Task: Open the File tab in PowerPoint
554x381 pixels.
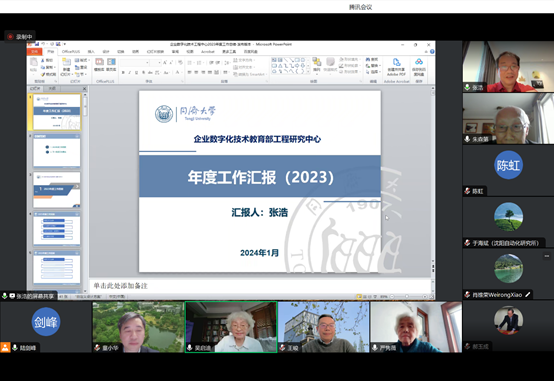Action: [34, 52]
